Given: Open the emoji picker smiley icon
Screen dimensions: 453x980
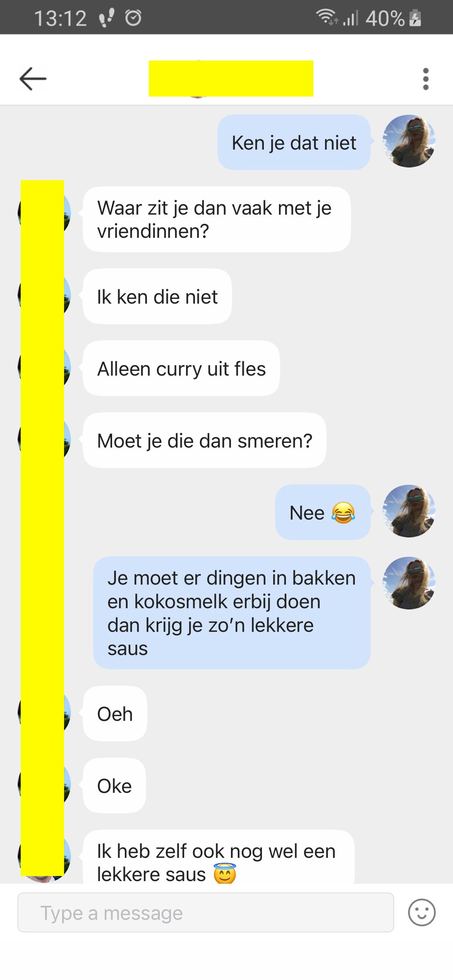Looking at the screenshot, I should tap(421, 912).
